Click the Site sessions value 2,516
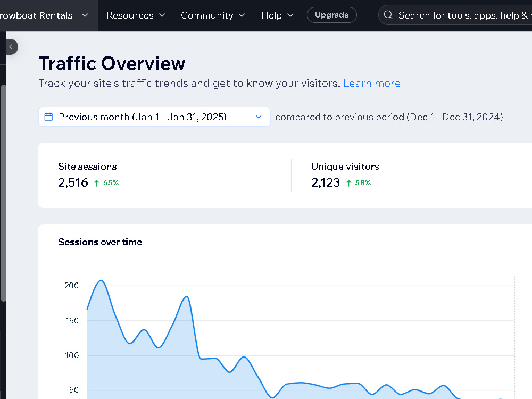 (x=73, y=182)
